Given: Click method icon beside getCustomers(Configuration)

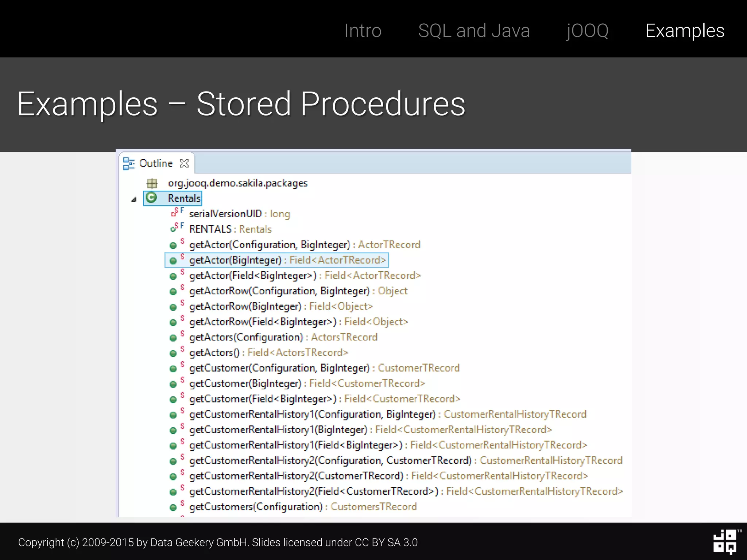Looking at the screenshot, I should point(173,507).
